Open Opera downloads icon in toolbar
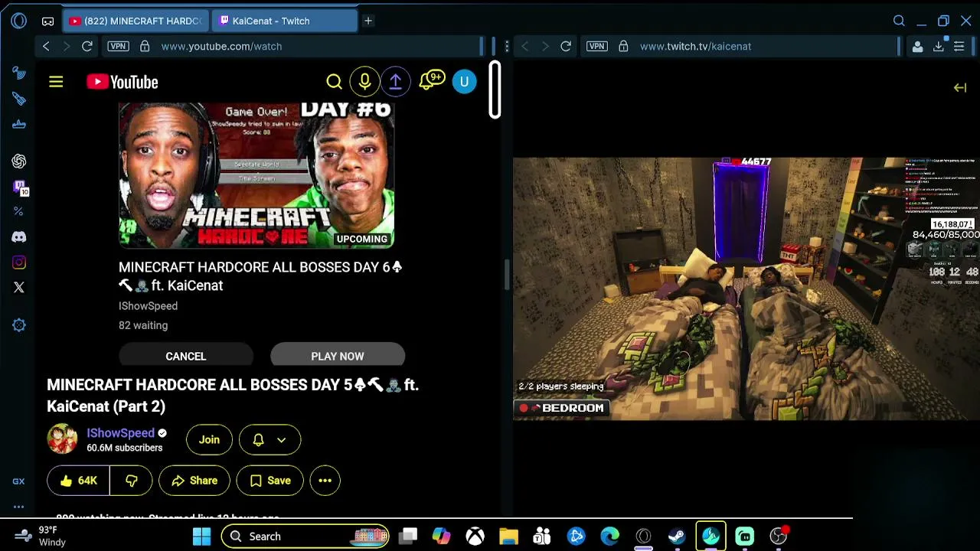The width and height of the screenshot is (980, 551). pyautogui.click(x=938, y=46)
